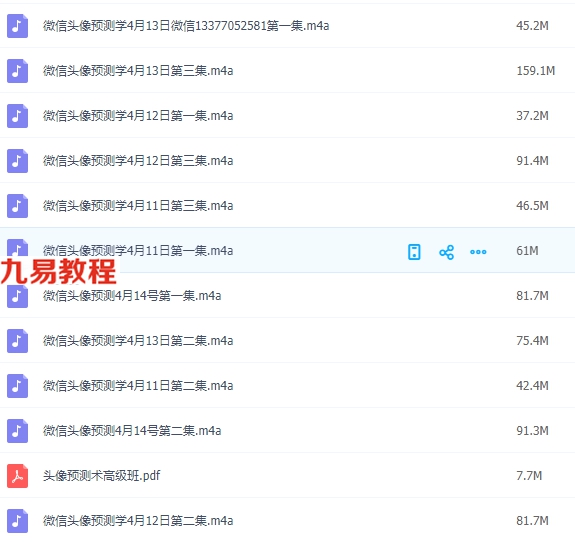The height and width of the screenshot is (542, 575).
Task: Click the 159.1M file size
Action: pyautogui.click(x=535, y=71)
